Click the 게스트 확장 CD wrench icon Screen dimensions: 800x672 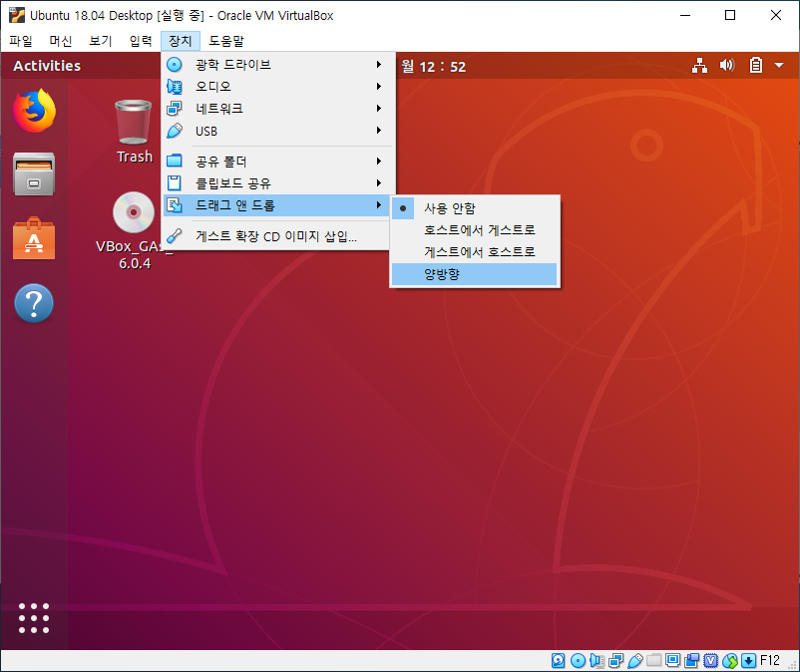point(175,235)
